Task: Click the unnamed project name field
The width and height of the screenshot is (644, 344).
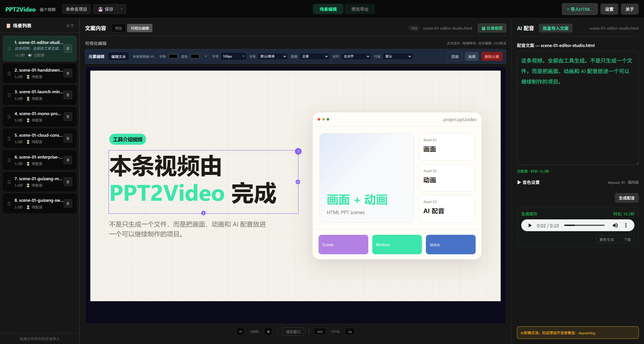Action: (76, 9)
